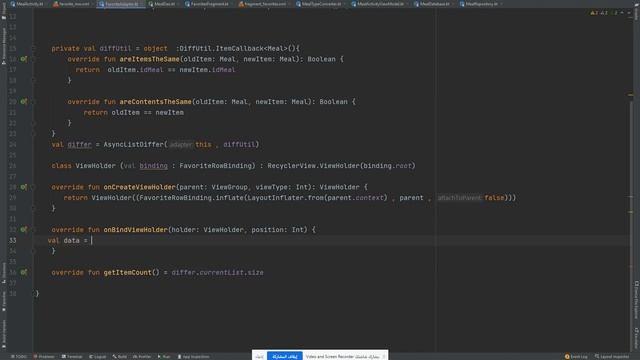Open the TODO tool window
The image size is (640, 360).
point(19,357)
